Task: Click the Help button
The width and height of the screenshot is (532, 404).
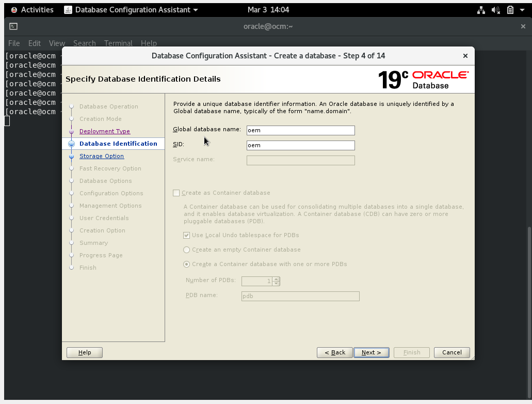Action: point(85,352)
